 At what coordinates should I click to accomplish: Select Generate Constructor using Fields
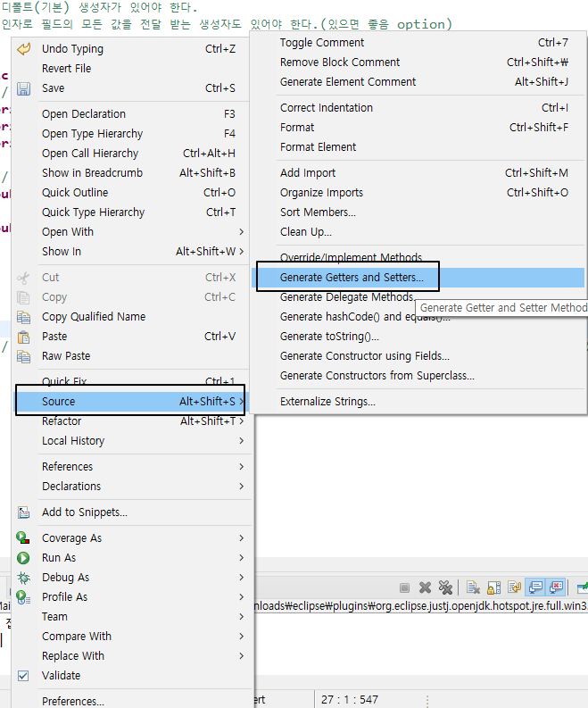point(418,356)
